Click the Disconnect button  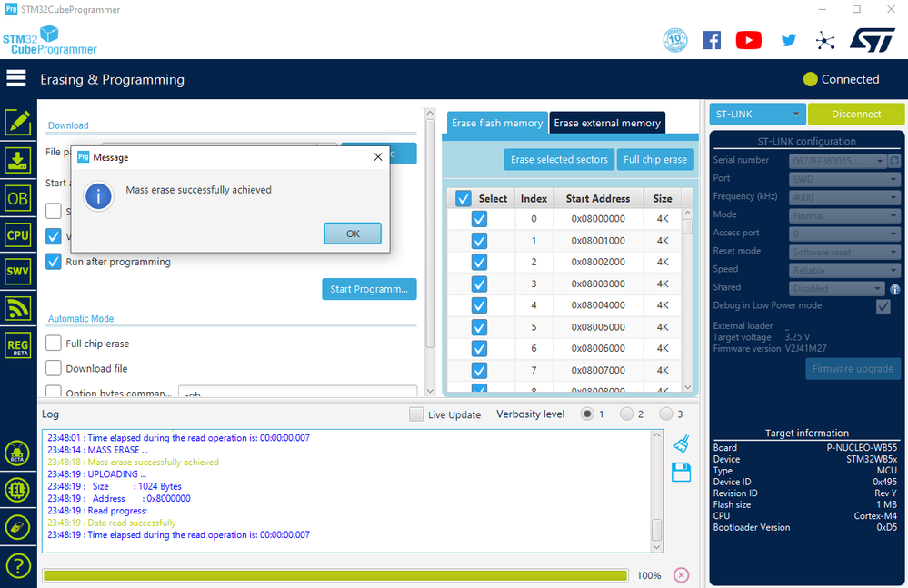click(x=856, y=114)
